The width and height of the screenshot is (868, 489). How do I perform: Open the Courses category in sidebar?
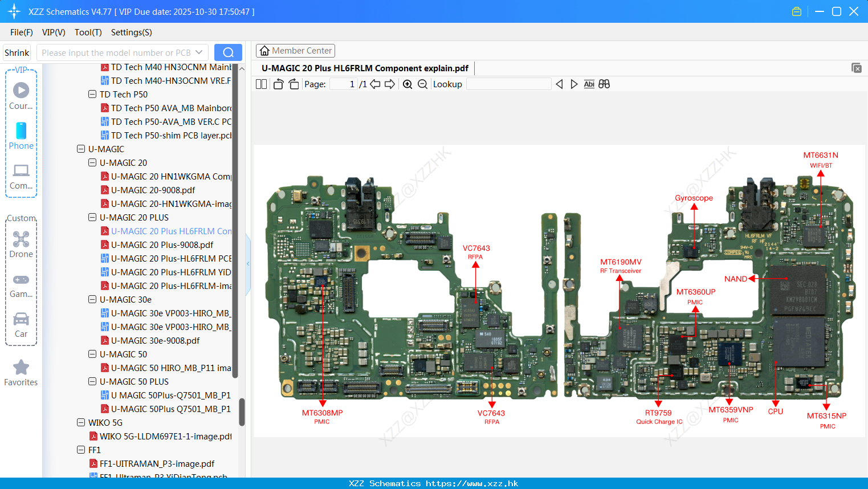tap(21, 96)
